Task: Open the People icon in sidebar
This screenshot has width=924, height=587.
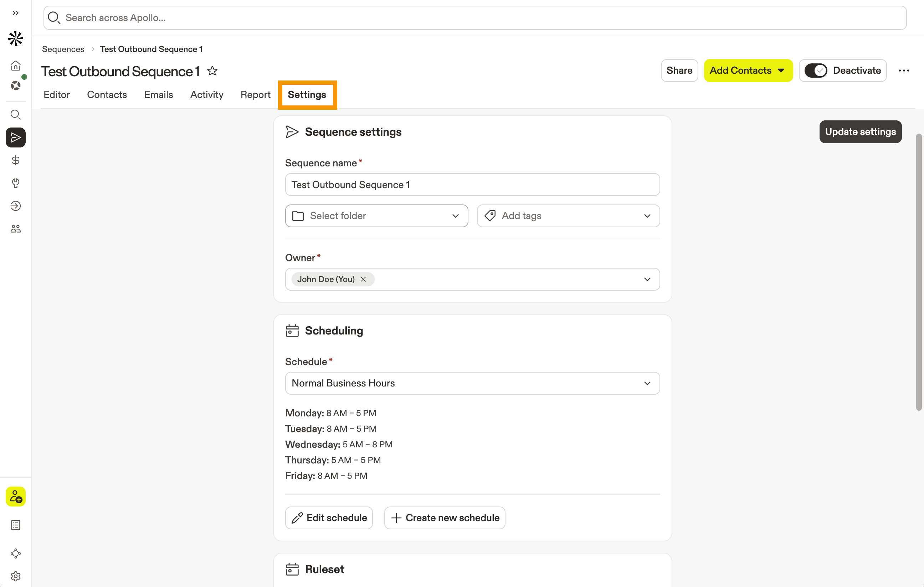Action: (x=15, y=229)
